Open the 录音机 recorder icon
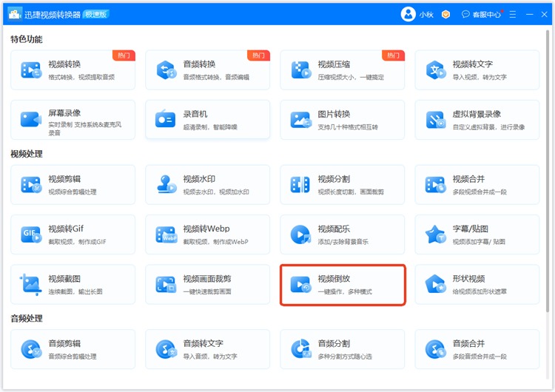This screenshot has width=555, height=392. [x=165, y=120]
